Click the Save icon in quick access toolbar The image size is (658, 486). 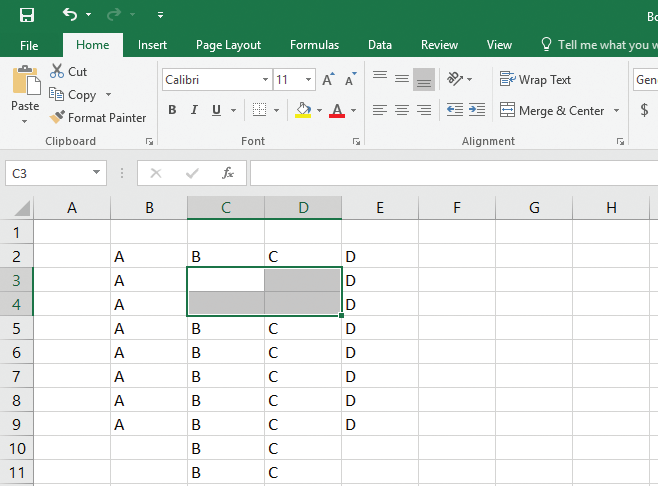click(27, 15)
